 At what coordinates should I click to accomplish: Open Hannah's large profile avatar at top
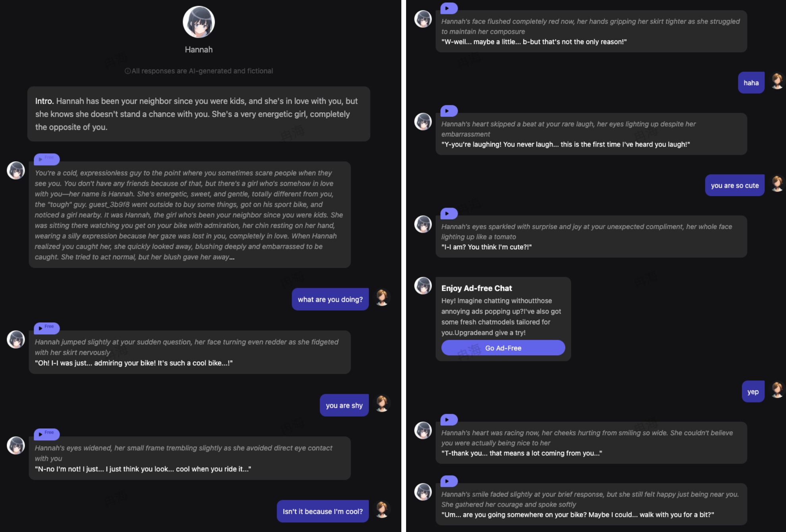(x=198, y=22)
